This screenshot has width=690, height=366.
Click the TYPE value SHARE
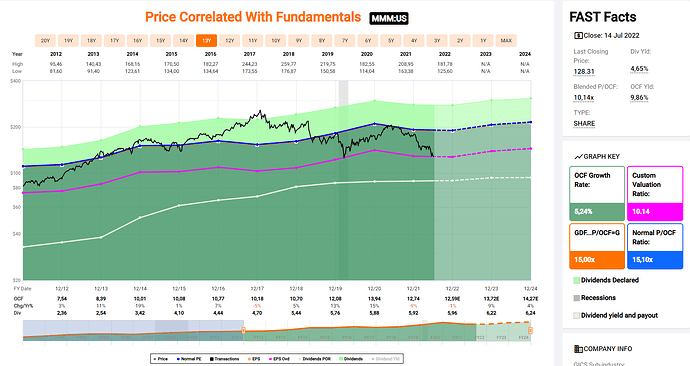[584, 124]
